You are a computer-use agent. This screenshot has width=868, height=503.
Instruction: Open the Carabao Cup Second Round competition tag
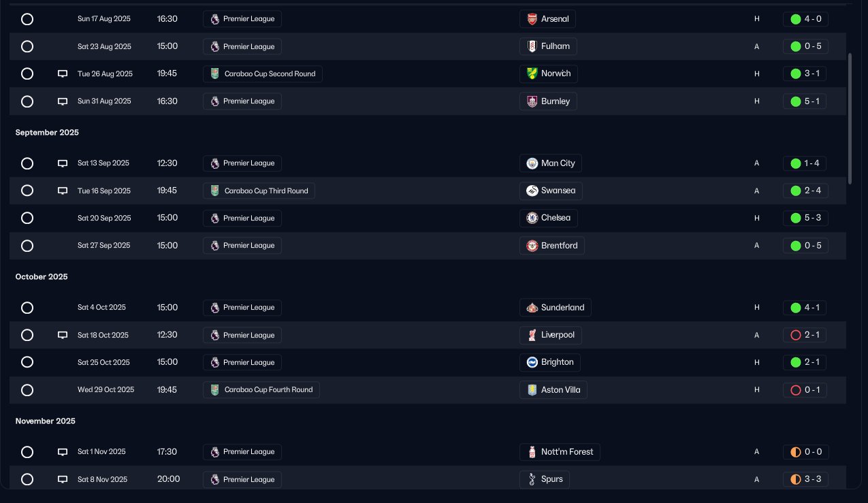pos(262,74)
